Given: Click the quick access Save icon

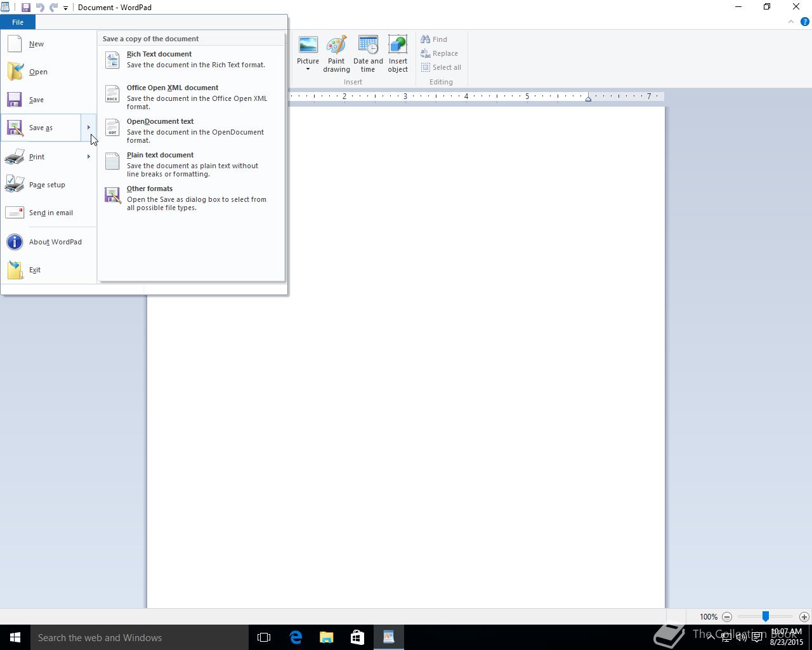Looking at the screenshot, I should [x=26, y=8].
